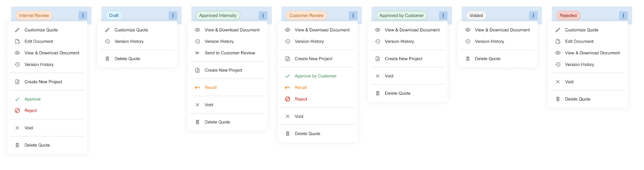Choose Delete Quote in Voided menu
This screenshot has width=644, height=170.
[x=487, y=59]
